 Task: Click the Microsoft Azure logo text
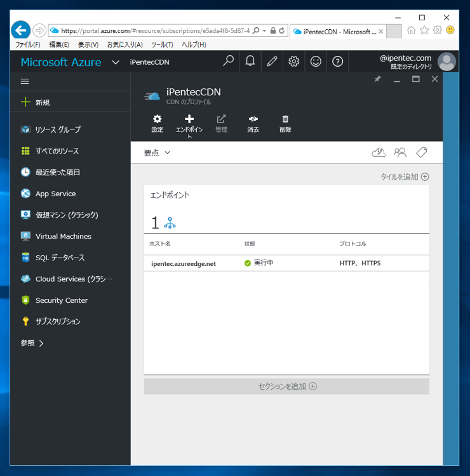pyautogui.click(x=61, y=62)
